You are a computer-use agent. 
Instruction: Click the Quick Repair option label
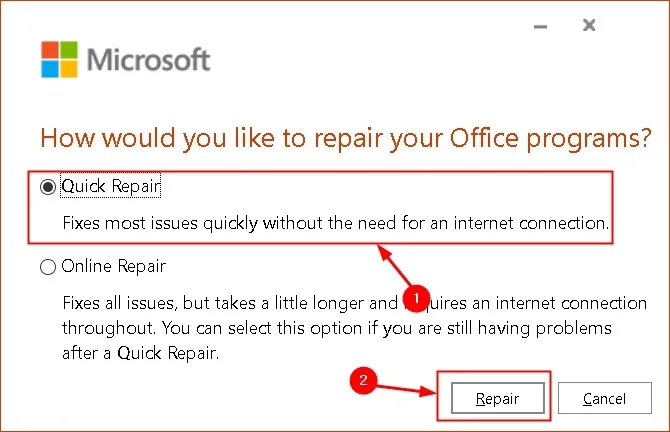(111, 186)
